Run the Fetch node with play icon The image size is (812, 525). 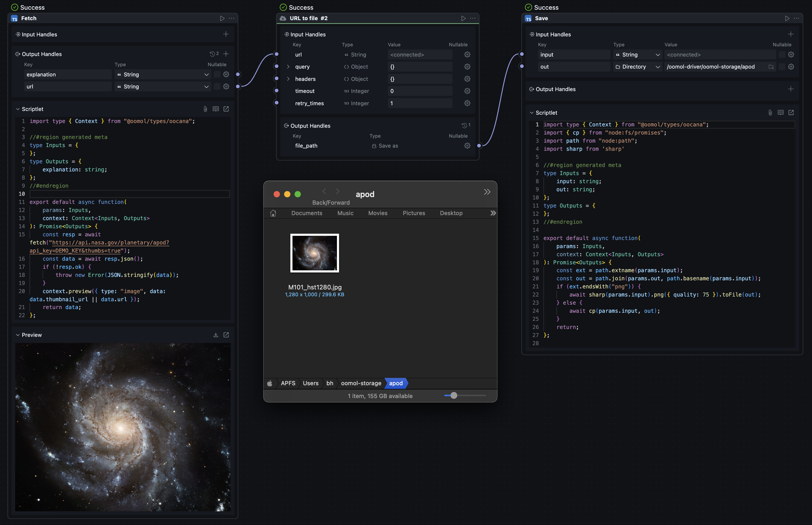[222, 18]
